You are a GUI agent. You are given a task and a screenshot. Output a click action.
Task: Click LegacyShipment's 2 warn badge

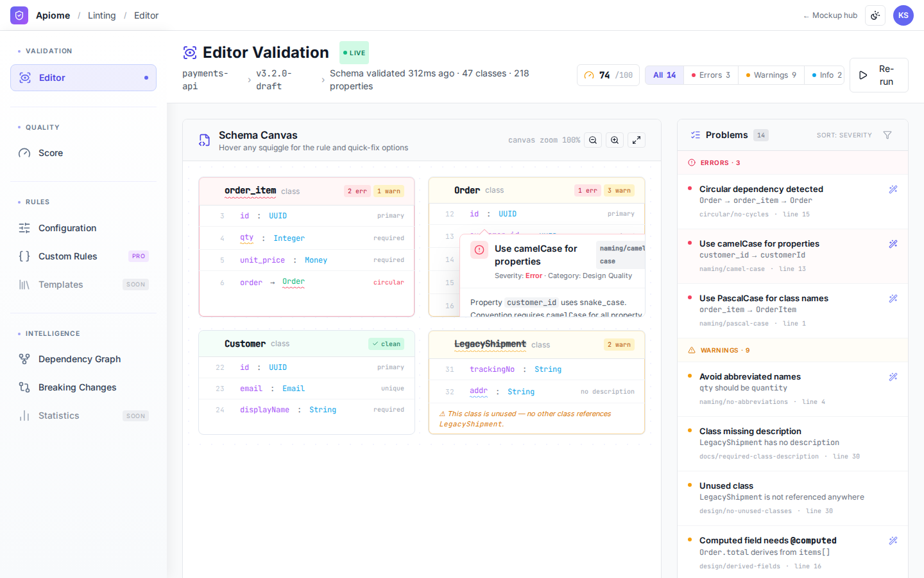[619, 344]
